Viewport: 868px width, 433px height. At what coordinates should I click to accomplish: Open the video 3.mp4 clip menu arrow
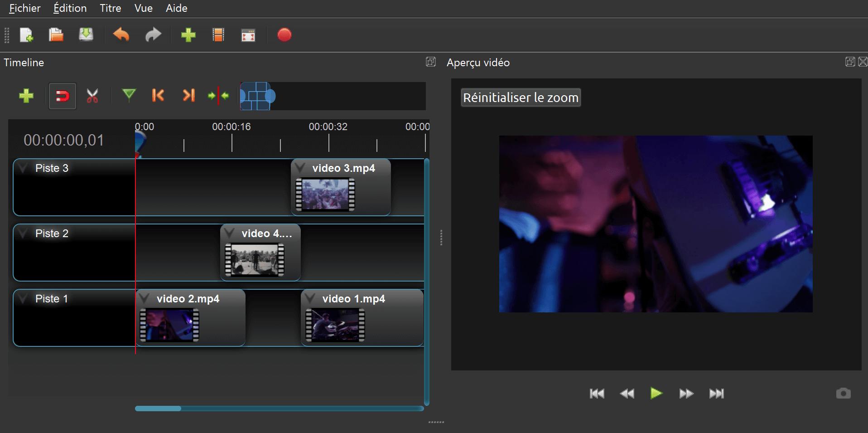click(x=300, y=169)
